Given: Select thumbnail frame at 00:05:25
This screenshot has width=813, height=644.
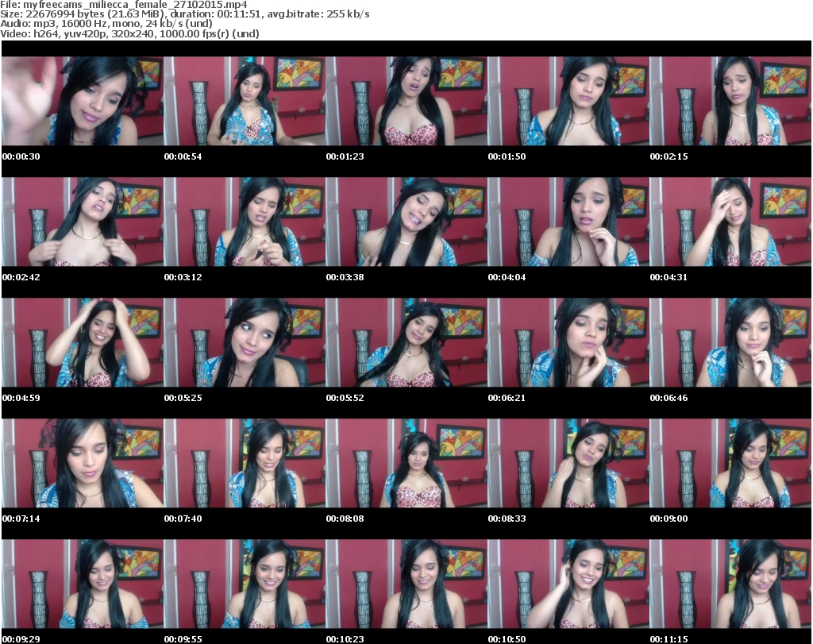Looking at the screenshot, I should coord(245,343).
